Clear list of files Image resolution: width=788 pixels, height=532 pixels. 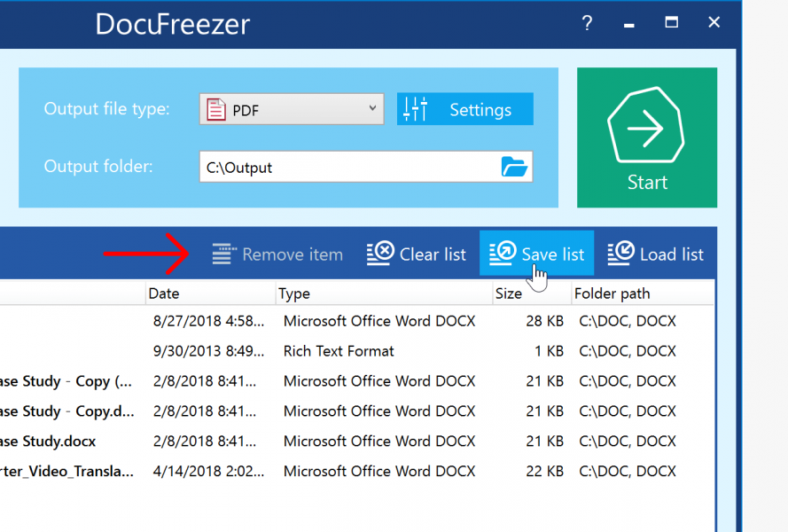(x=417, y=254)
